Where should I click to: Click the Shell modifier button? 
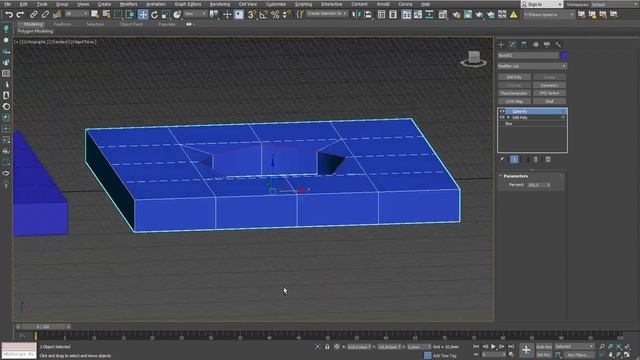coord(549,102)
